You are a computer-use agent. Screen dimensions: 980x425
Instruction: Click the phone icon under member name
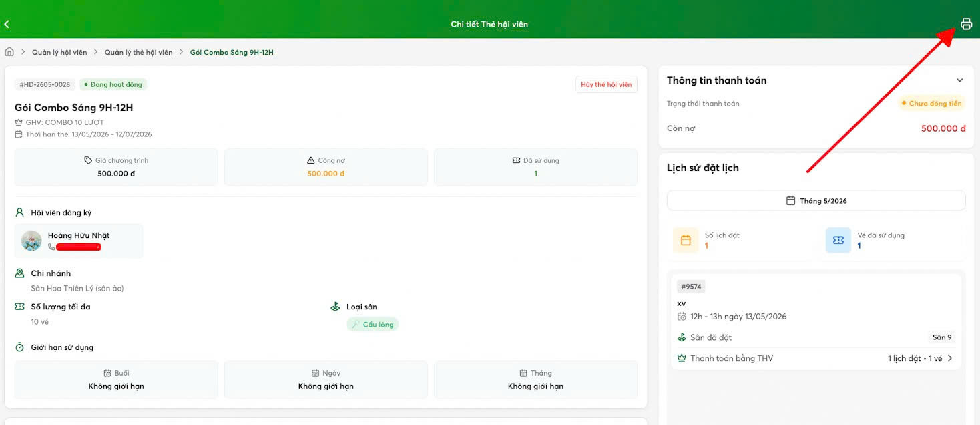click(52, 247)
